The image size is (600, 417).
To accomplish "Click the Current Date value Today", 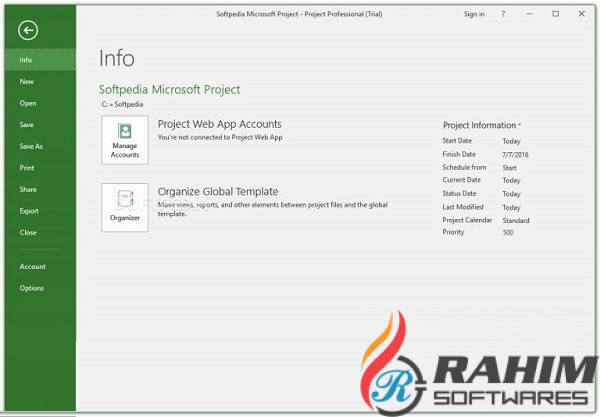I will pyautogui.click(x=511, y=180).
